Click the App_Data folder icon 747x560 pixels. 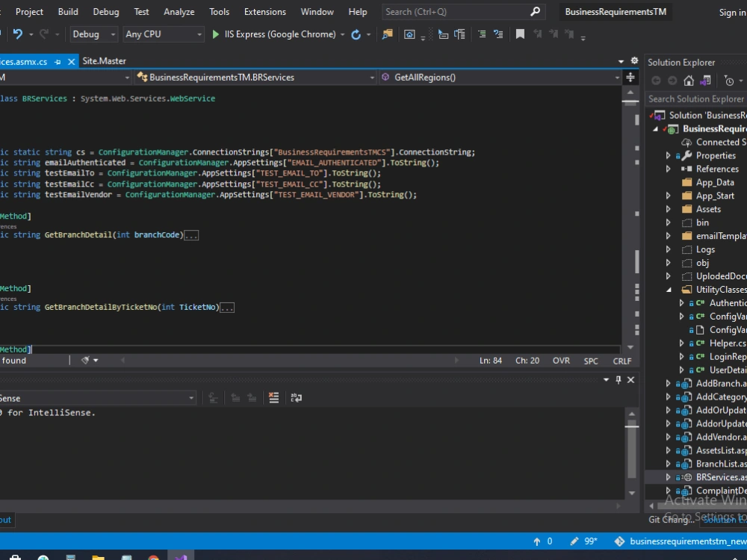(686, 182)
